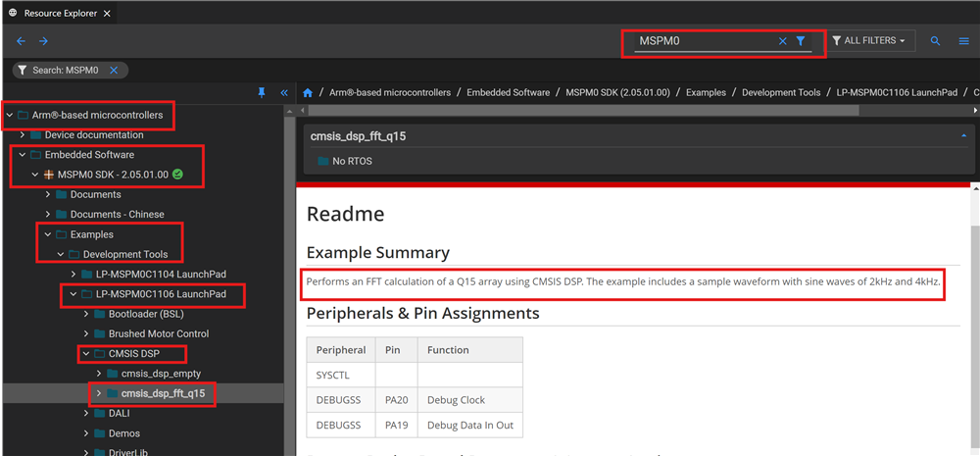980x456 pixels.
Task: Collapse the Examples tree node
Action: [x=48, y=234]
